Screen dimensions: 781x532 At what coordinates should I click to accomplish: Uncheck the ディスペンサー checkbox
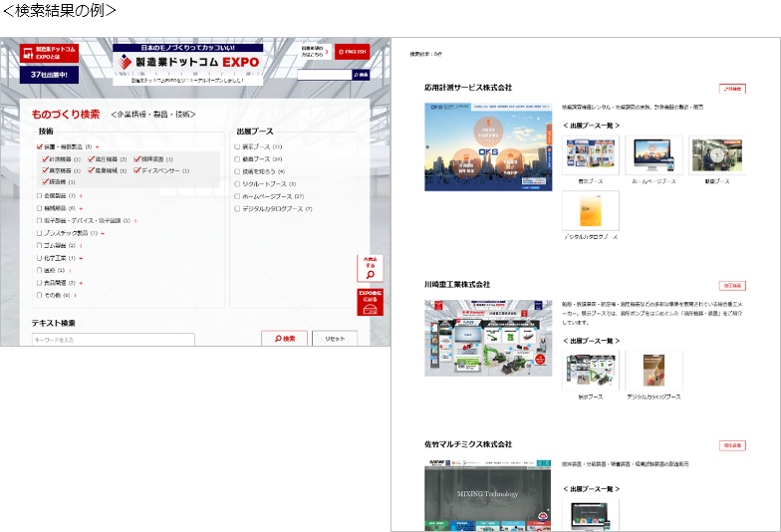(137, 170)
